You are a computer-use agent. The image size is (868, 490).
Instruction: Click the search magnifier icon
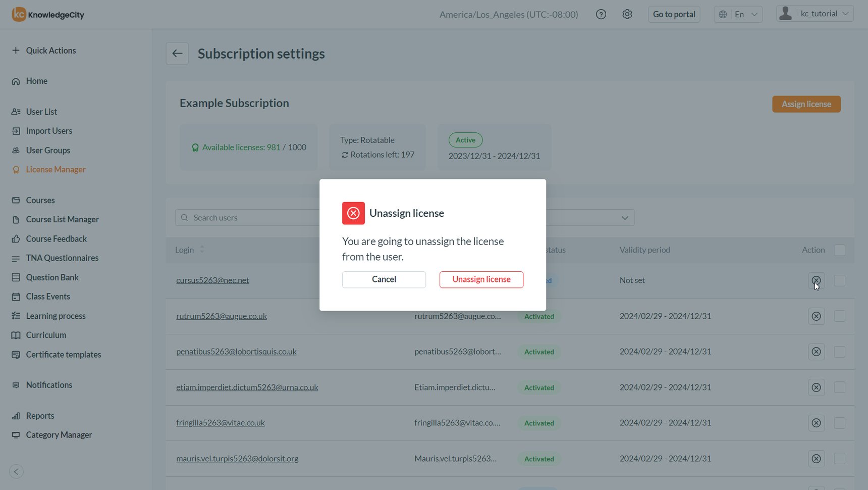click(185, 217)
